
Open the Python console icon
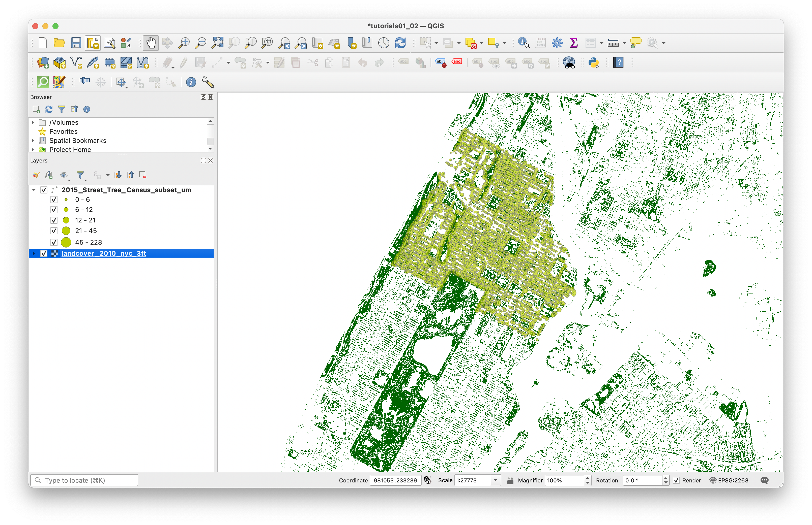click(593, 63)
